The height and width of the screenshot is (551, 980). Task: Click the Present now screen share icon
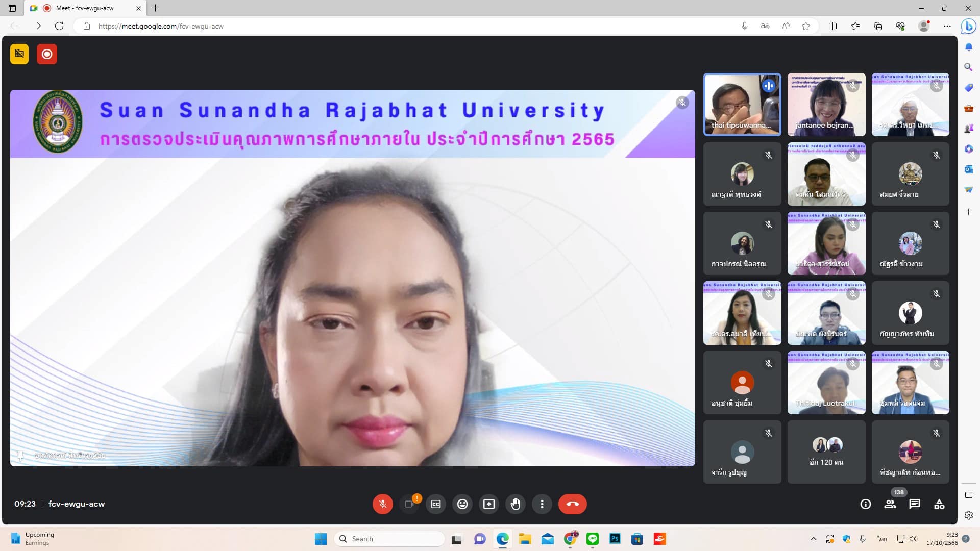coord(489,504)
